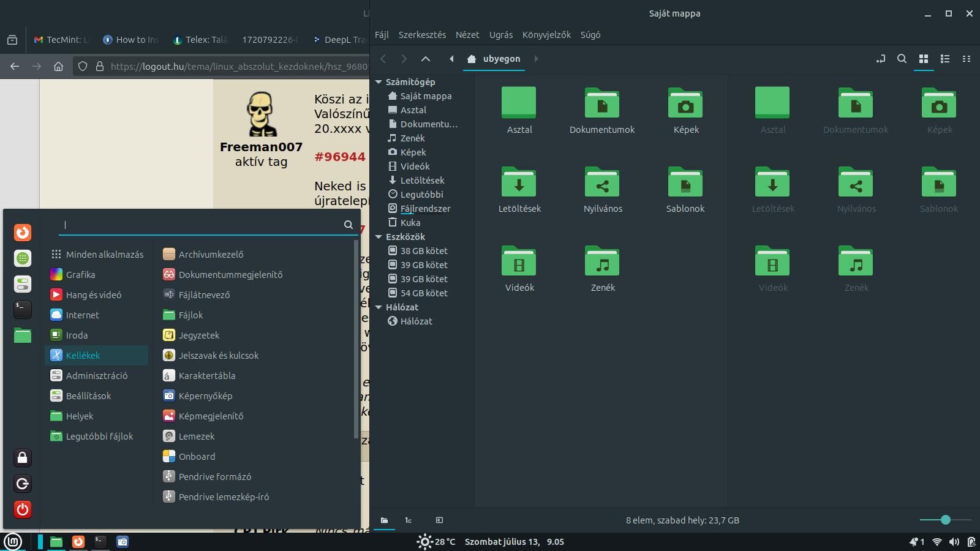Open Kuka in the sidebar
This screenshot has width=980, height=551.
tap(404, 223)
